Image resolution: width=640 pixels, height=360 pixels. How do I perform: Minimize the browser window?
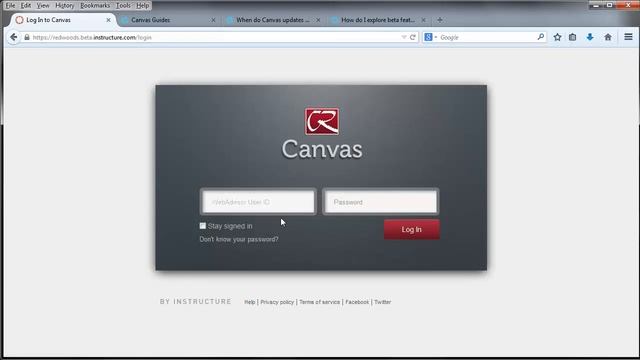[596, 5]
